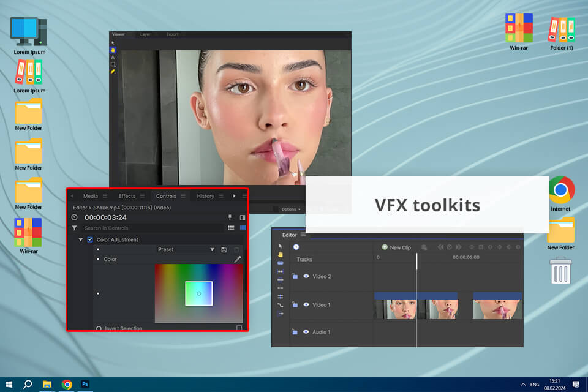Collapse the Color Adjustment section

81,239
